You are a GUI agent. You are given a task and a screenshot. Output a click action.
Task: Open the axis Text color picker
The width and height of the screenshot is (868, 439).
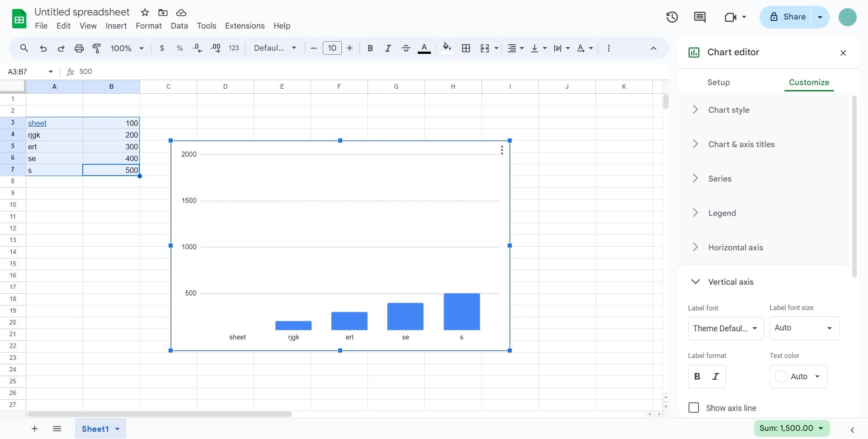click(798, 377)
